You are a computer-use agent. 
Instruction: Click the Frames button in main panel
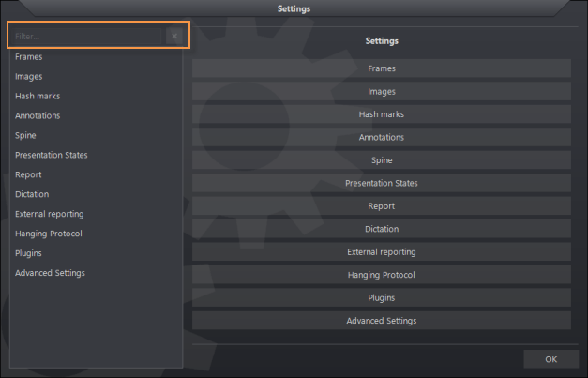click(381, 68)
